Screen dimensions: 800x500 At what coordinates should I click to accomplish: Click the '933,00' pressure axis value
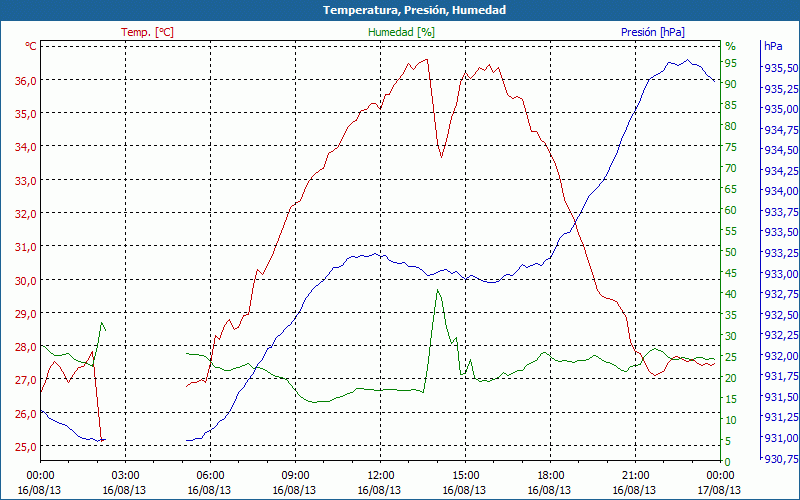pos(781,273)
